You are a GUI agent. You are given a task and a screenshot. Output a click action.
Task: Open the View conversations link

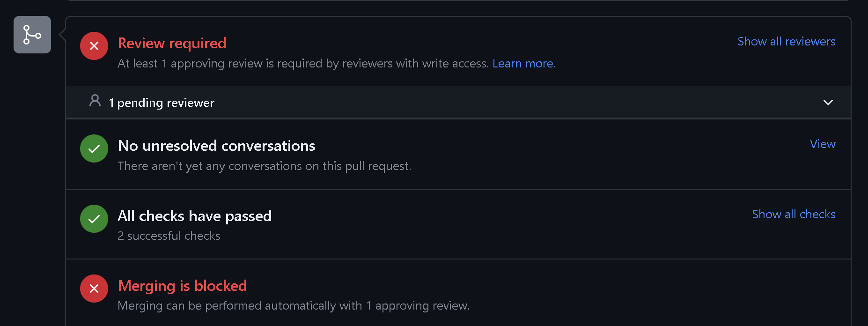(823, 144)
